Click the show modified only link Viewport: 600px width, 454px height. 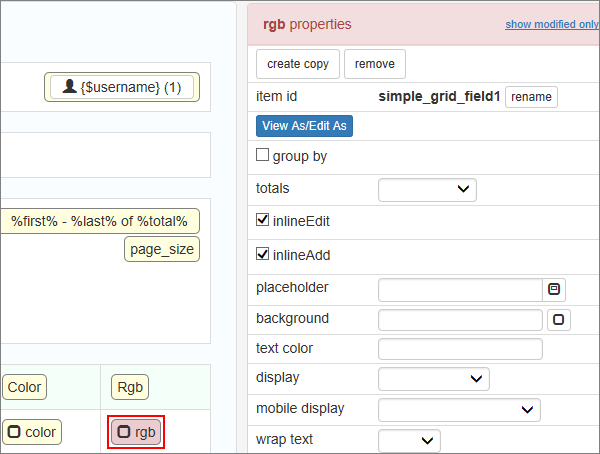[552, 24]
